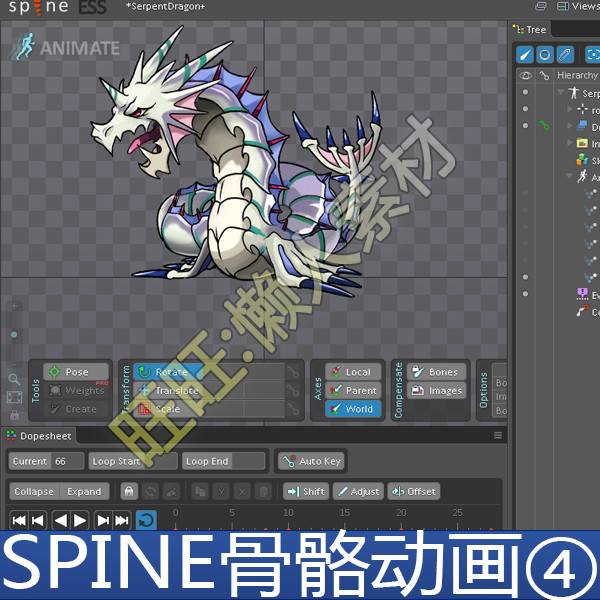Click the dopesheet paste clipboard icon

pos(263,491)
